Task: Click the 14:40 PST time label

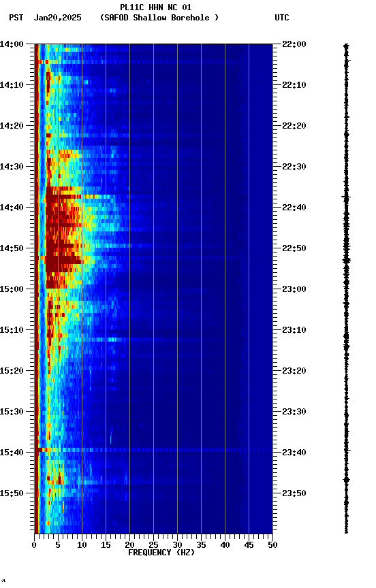Action: (x=12, y=208)
